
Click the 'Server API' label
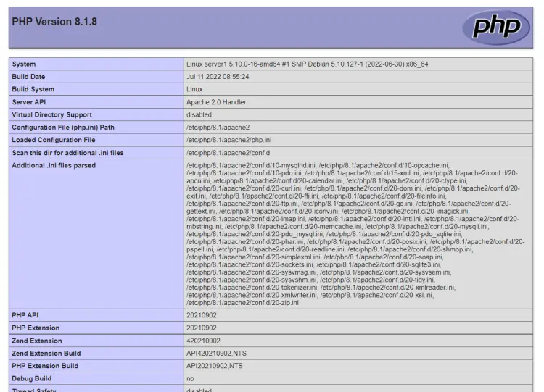pyautogui.click(x=29, y=102)
